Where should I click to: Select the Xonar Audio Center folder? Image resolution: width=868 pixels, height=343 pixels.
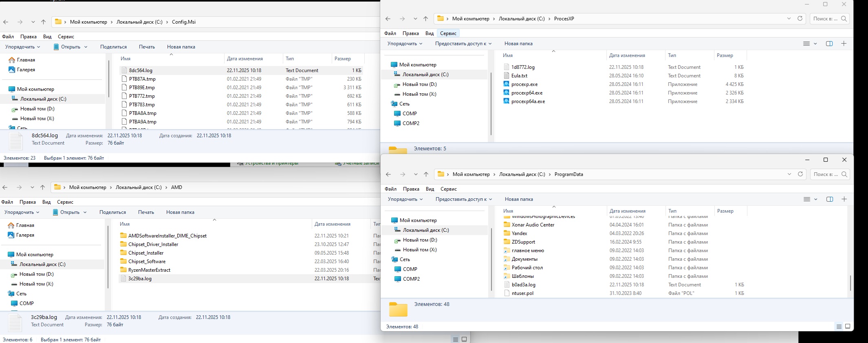tap(533, 225)
